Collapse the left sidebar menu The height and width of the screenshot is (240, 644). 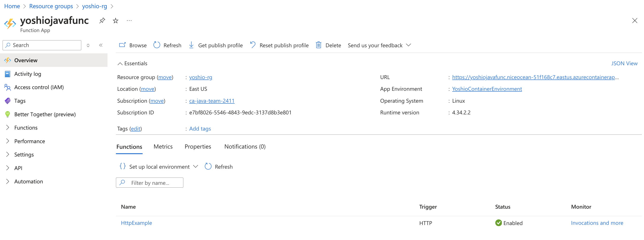[x=101, y=45]
